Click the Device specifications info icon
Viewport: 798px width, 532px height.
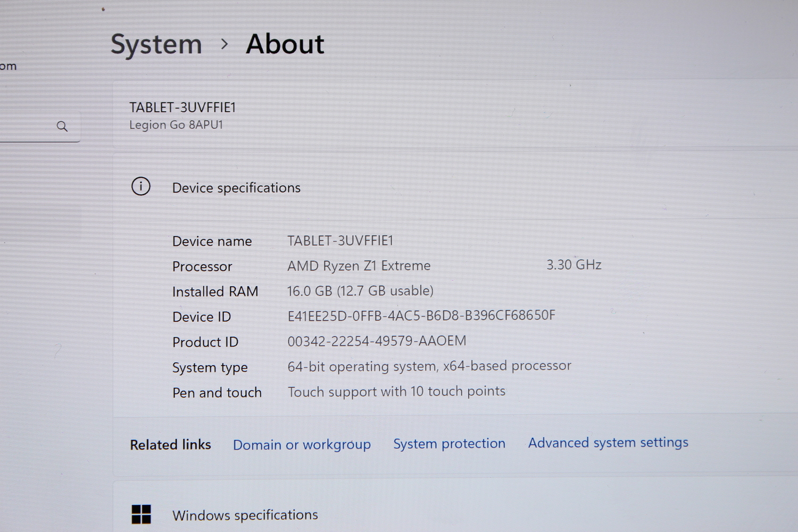click(141, 186)
